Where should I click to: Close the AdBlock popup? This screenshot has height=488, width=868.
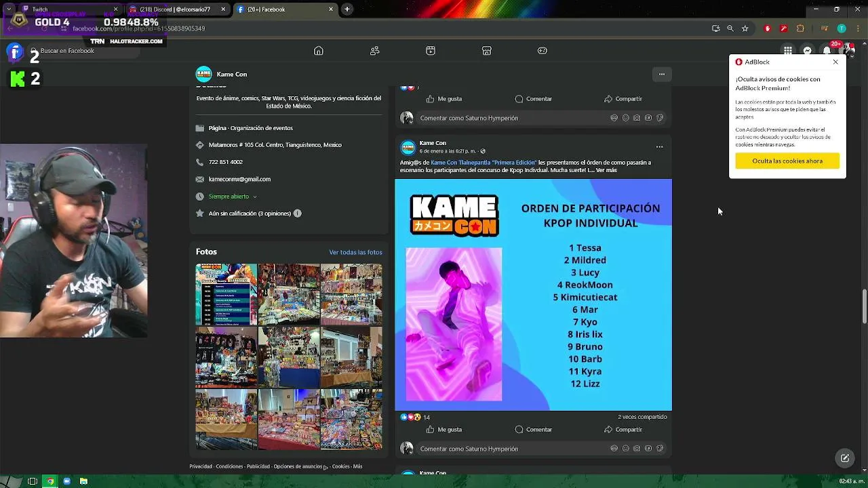point(835,62)
